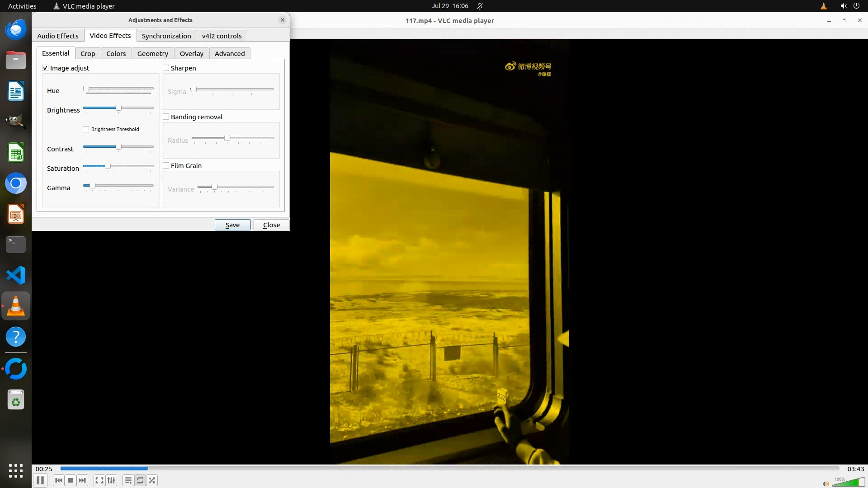
Task: Open the Colors sub-tab
Action: [x=116, y=54]
